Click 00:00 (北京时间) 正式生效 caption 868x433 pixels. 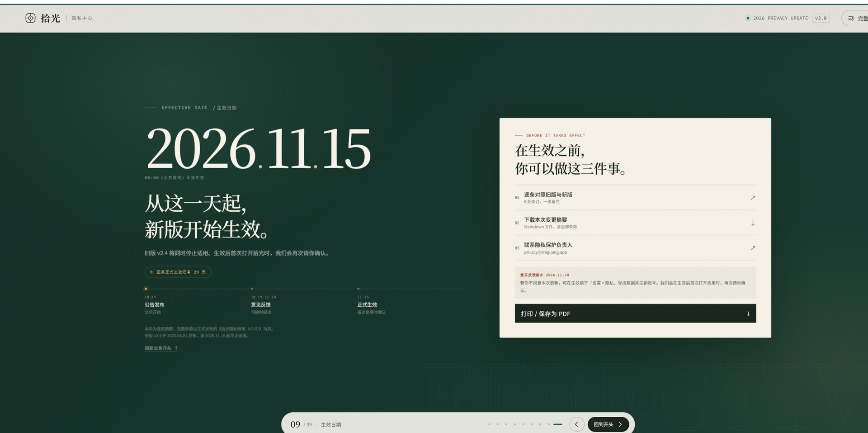[x=174, y=178]
